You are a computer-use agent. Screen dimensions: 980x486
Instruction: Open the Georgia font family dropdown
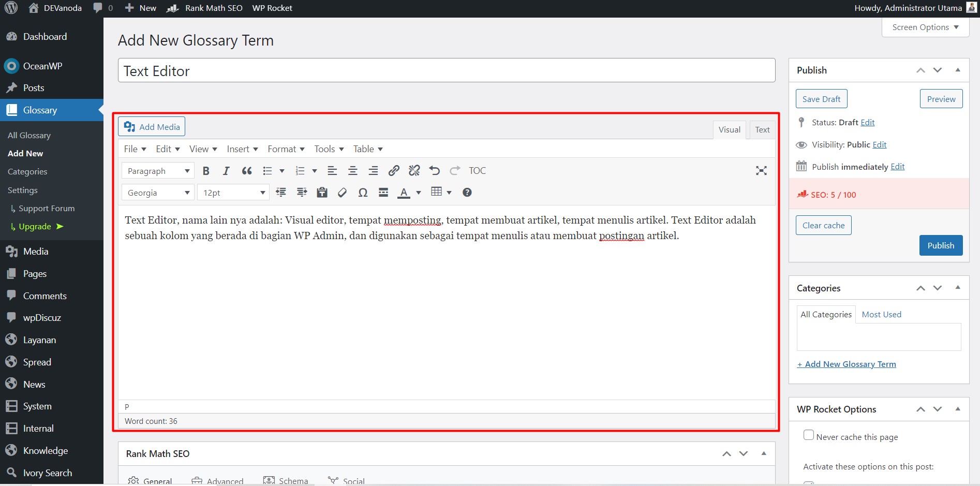pos(158,193)
